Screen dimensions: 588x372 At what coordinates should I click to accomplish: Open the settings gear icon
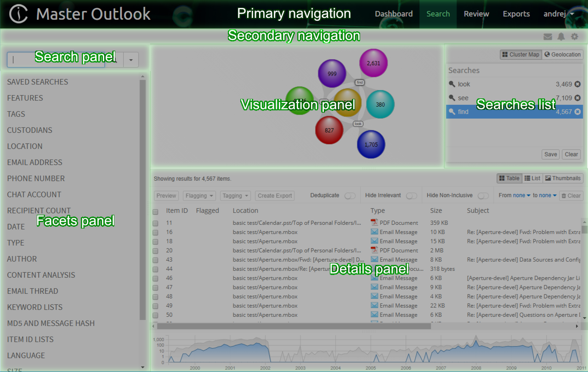pyautogui.click(x=575, y=37)
